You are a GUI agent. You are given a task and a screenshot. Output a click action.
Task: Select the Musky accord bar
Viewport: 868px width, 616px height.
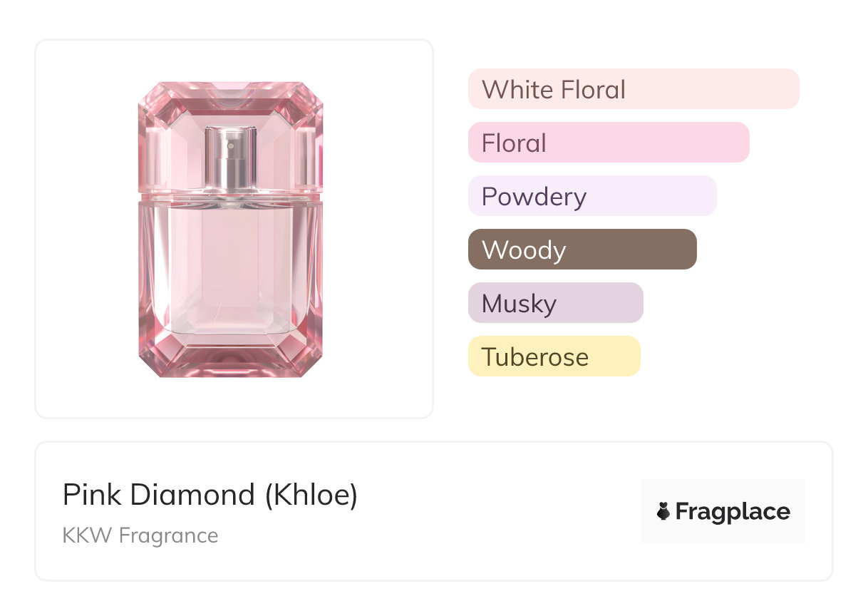[x=556, y=303]
